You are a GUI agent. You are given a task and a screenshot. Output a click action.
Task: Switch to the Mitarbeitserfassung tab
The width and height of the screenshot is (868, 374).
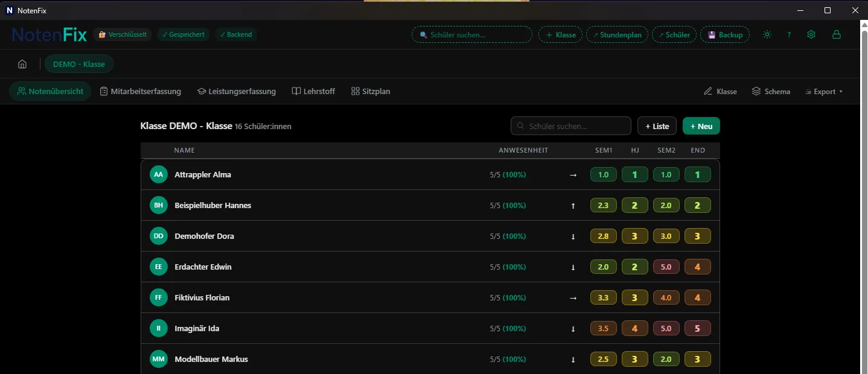[140, 92]
